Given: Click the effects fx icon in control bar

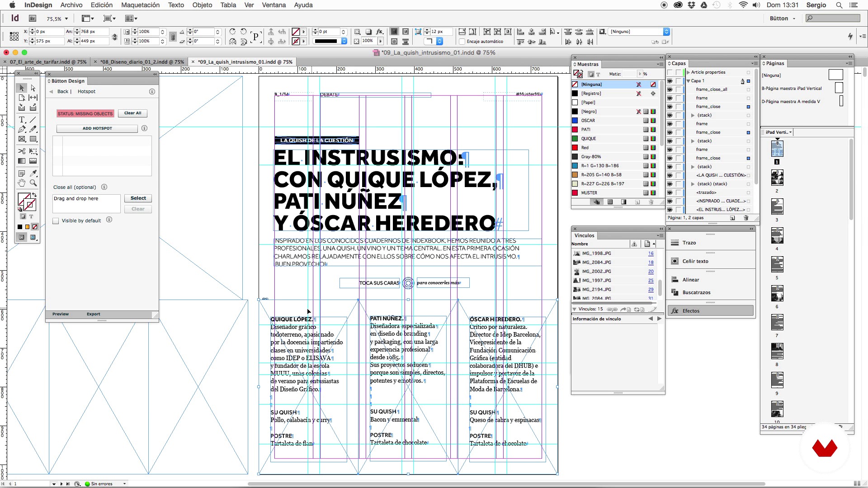Looking at the screenshot, I should click(380, 32).
